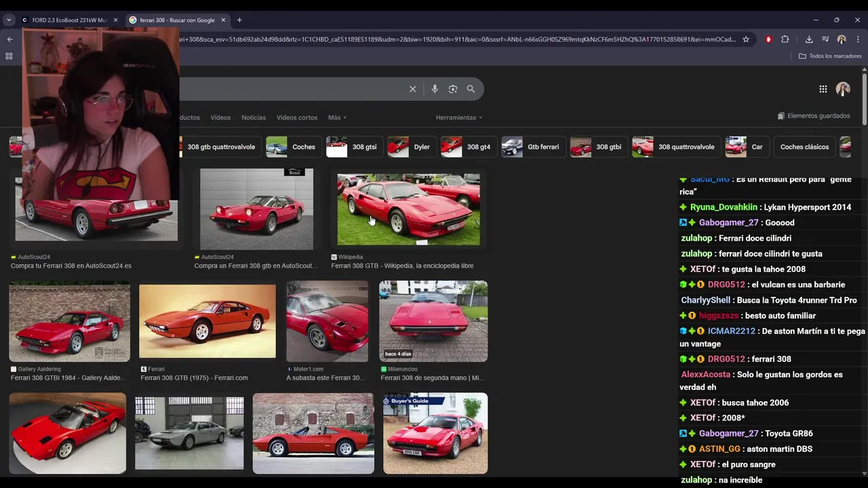This screenshot has width=868, height=488.
Task: Close the FORD 2.3 EcoBoost tab
Action: click(115, 20)
